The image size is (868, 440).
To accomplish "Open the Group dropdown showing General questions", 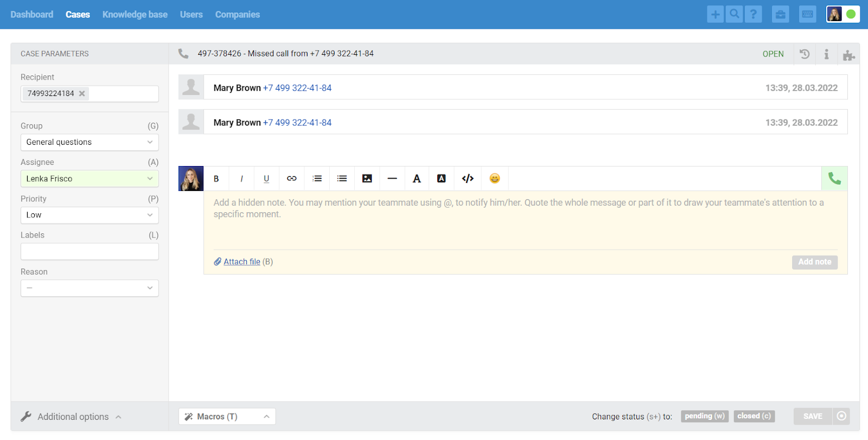I will pyautogui.click(x=90, y=142).
